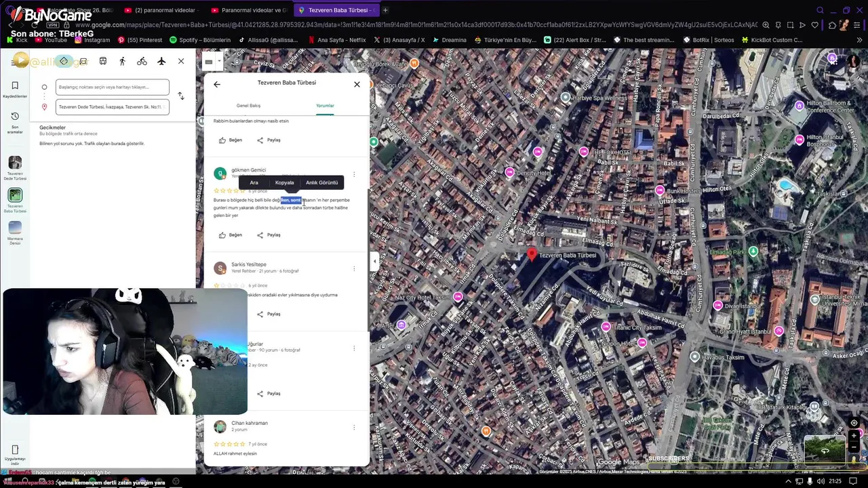Choose Kopyala in the selection popup
Image resolution: width=868 pixels, height=488 pixels.
[x=284, y=182]
